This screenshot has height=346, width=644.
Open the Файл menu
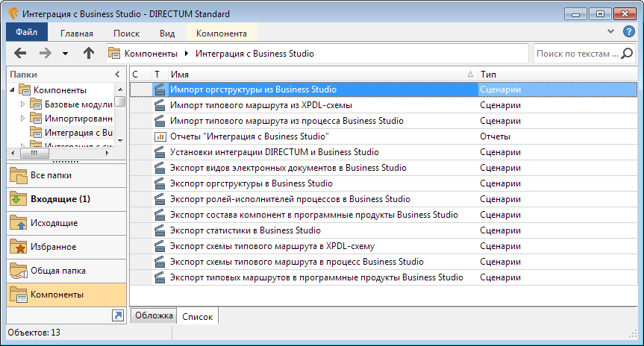tap(27, 32)
